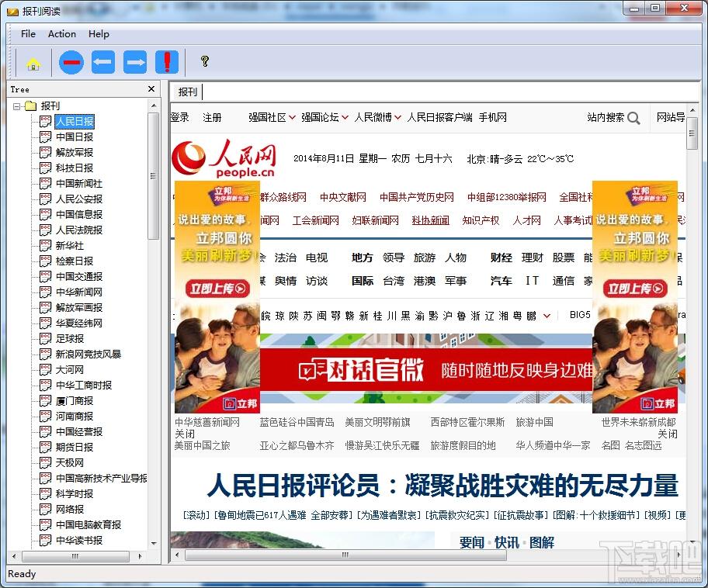Go forward with the right arrow icon

[135, 62]
